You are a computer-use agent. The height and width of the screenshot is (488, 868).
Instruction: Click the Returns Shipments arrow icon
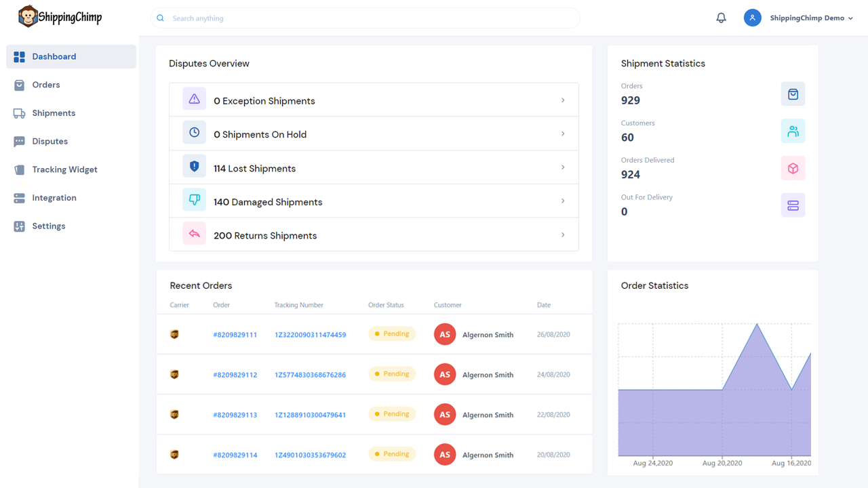(x=195, y=234)
